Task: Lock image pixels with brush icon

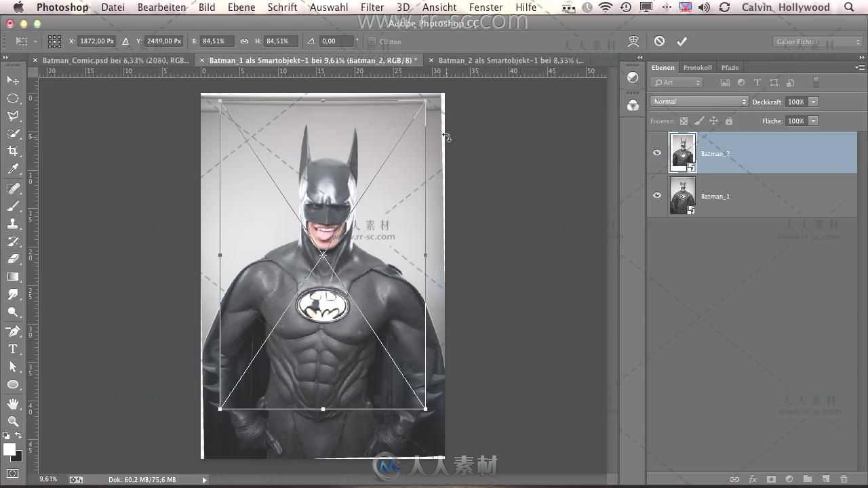Action: tap(698, 121)
